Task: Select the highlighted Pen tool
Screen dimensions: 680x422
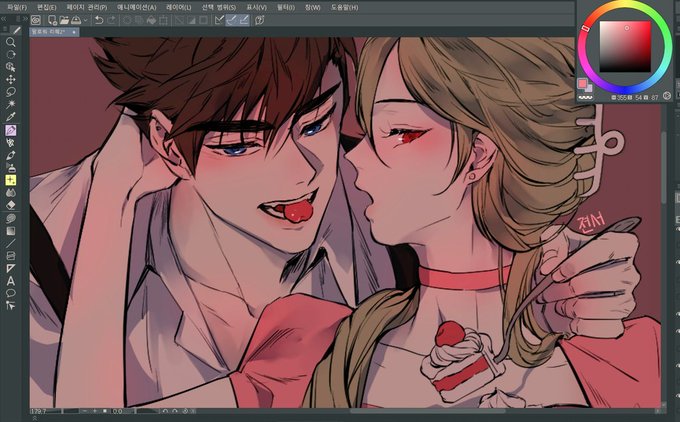Action: 11,130
